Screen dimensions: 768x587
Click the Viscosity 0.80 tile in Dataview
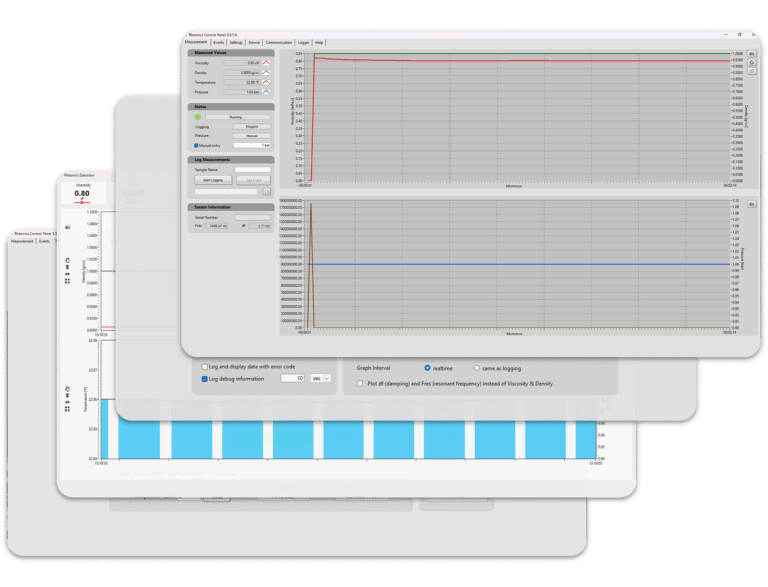click(x=82, y=194)
